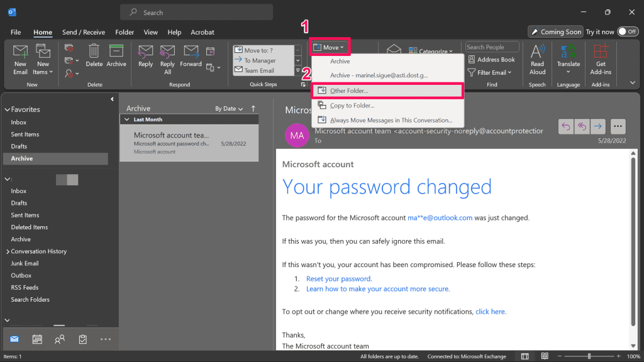Expand the Conversation History folder
644x362 pixels.
point(8,251)
